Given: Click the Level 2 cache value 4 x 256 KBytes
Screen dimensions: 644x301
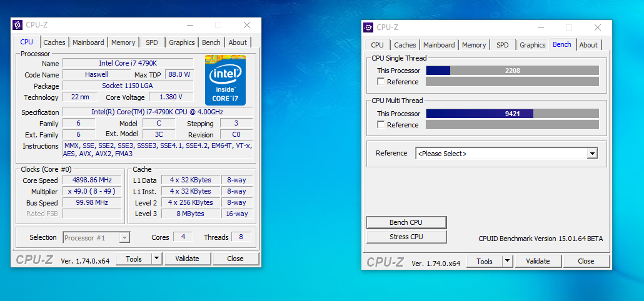Looking at the screenshot, I should 190,202.
